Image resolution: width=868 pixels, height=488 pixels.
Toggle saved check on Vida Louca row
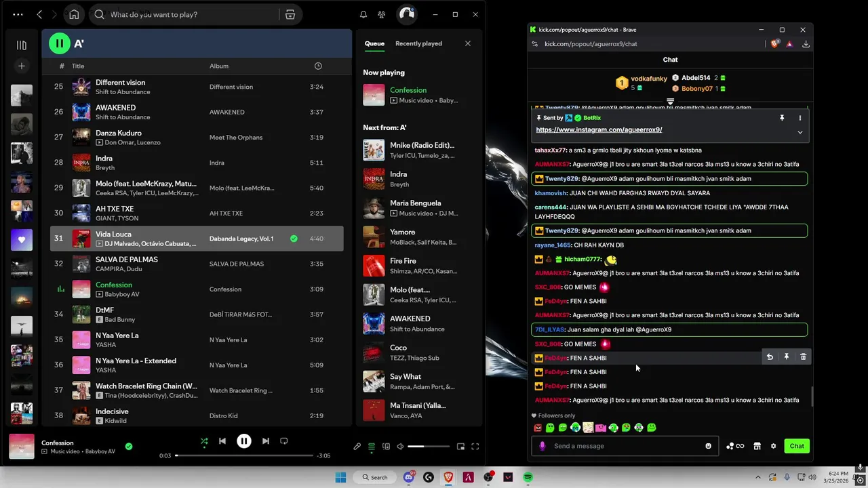point(294,239)
